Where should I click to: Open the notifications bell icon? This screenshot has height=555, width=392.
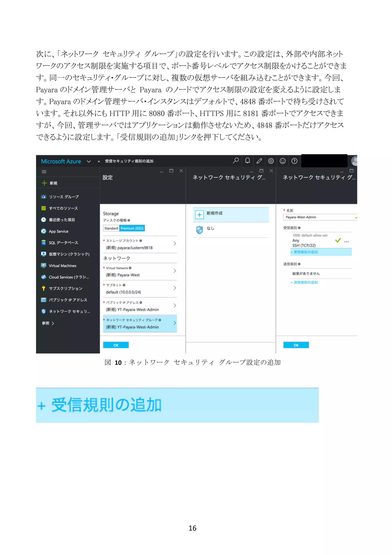pyautogui.click(x=247, y=161)
